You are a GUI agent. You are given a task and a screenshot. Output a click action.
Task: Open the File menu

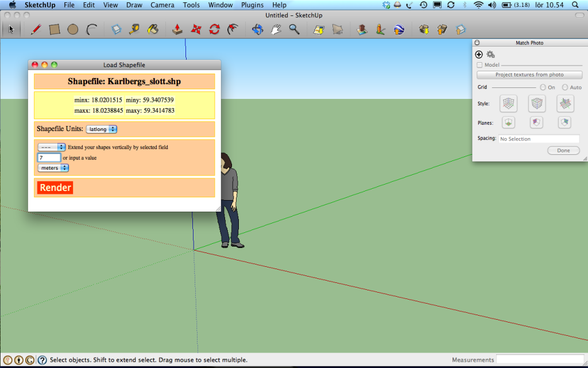69,5
